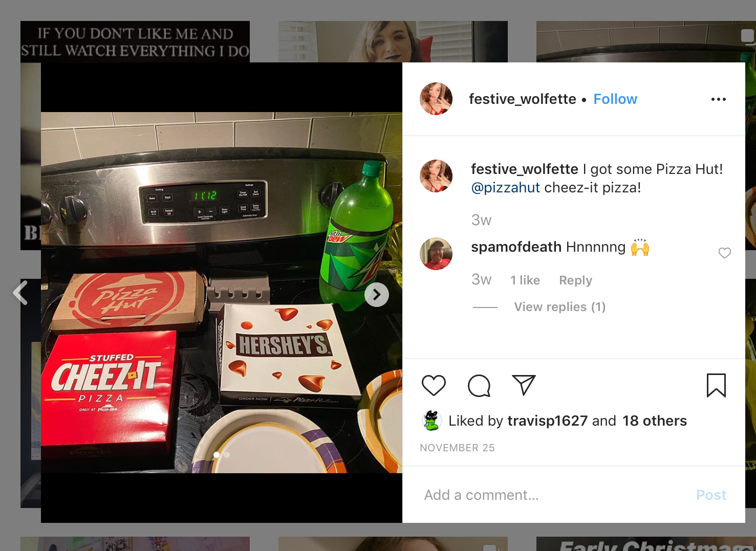Open the three-dot more options menu
The height and width of the screenshot is (551, 756).
tap(719, 99)
